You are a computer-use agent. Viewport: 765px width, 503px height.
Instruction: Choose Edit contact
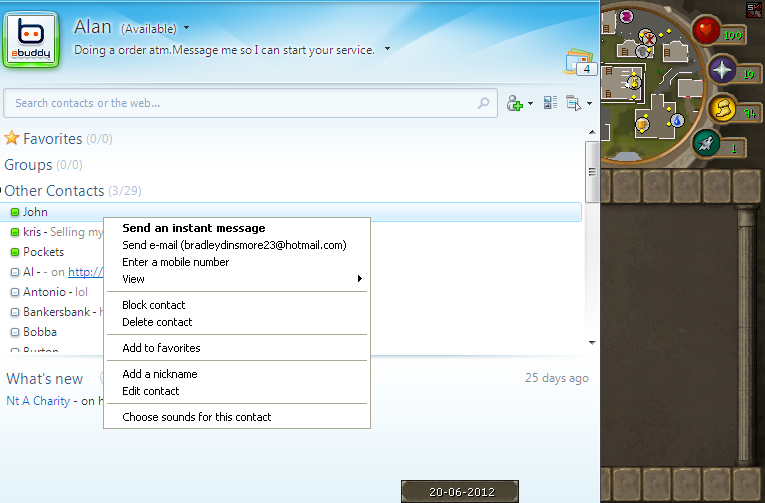click(x=237, y=391)
